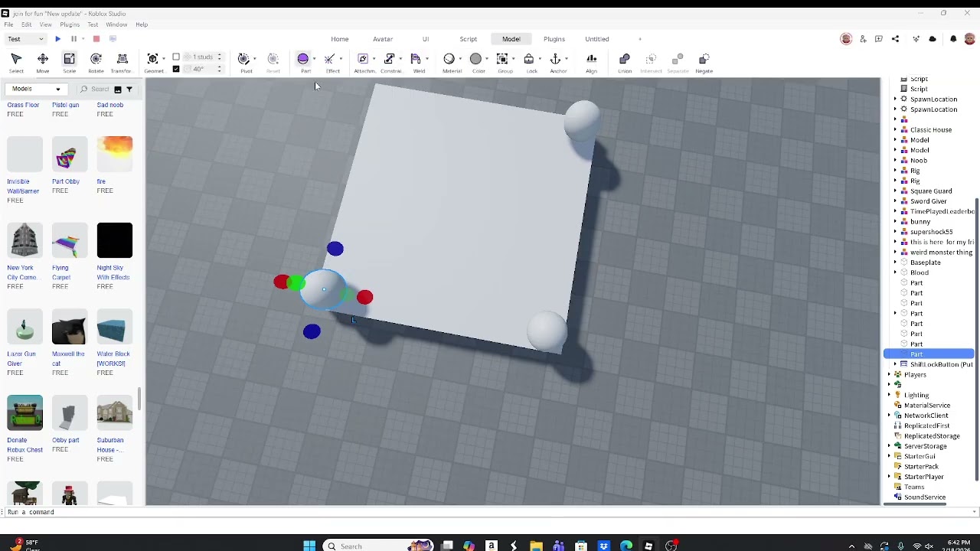Click the Constraint tool icon
The image size is (980, 551).
389,59
